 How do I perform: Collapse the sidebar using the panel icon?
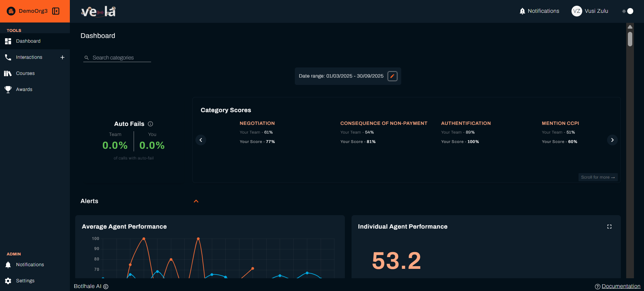pyautogui.click(x=56, y=11)
